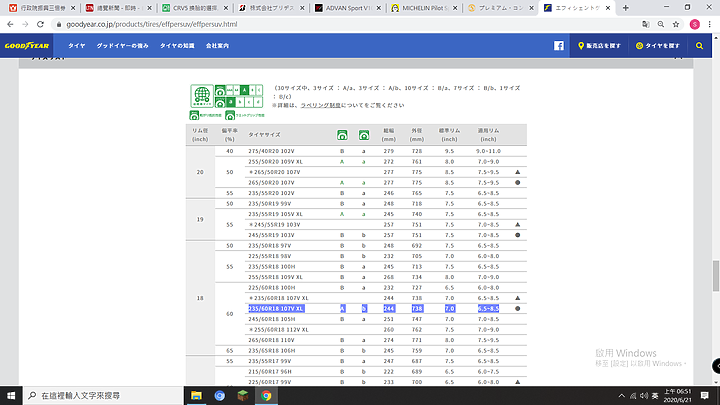720x405 pixels.
Task: Show hidden system tray icons
Action: coord(621,395)
